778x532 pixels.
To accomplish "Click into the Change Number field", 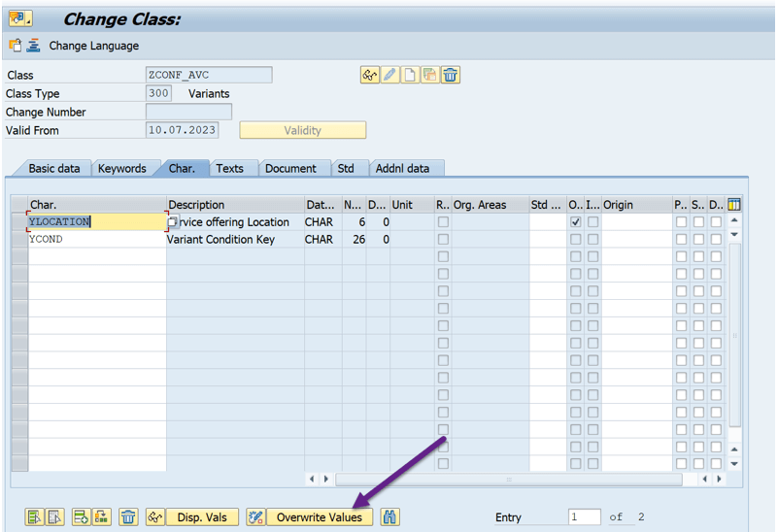I will coord(188,112).
